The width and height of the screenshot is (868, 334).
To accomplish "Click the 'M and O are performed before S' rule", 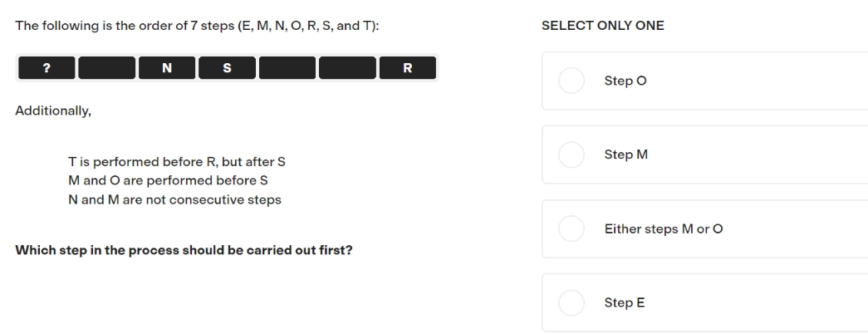I will tap(169, 180).
